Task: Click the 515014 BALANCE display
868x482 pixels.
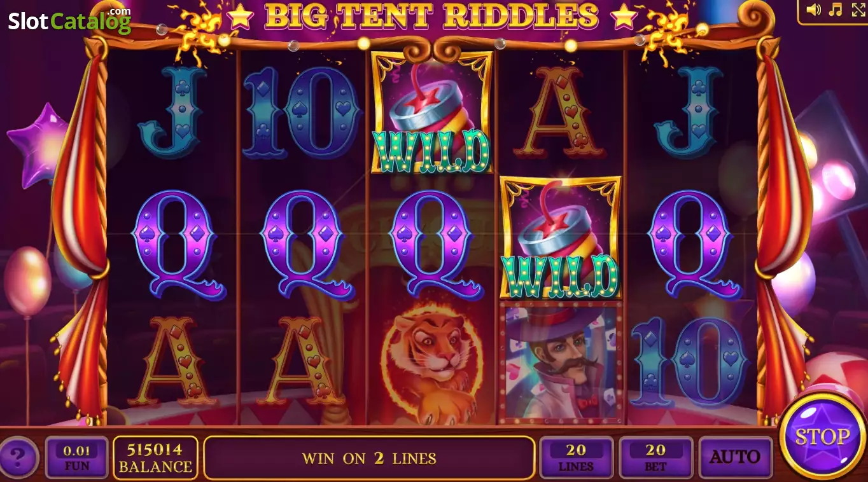Action: (x=155, y=457)
